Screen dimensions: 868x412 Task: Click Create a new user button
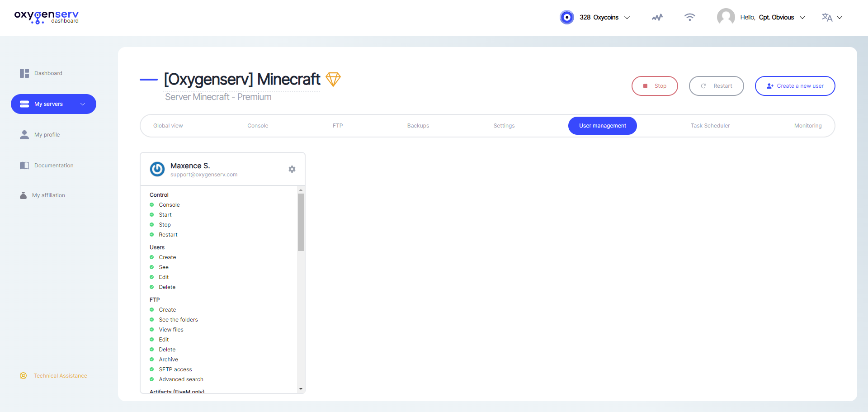[795, 86]
